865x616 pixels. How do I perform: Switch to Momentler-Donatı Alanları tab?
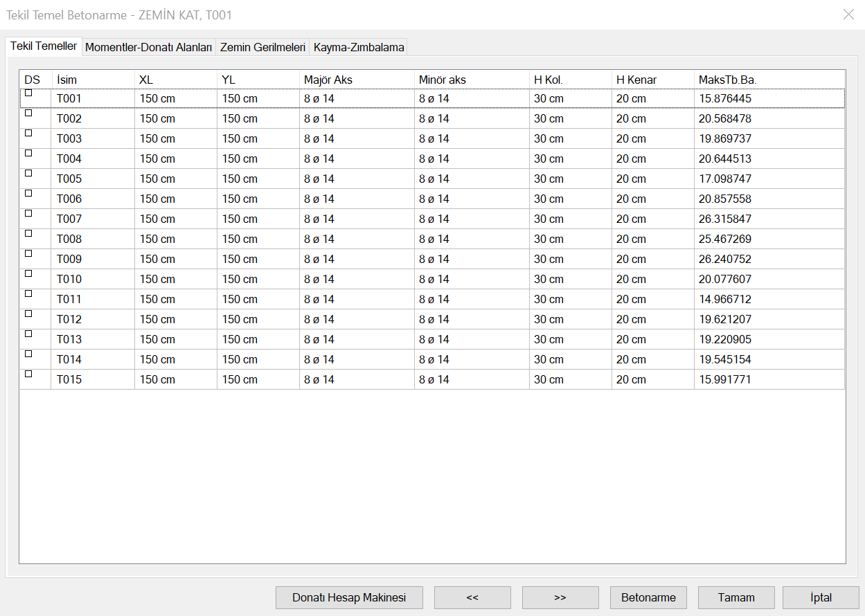point(148,47)
